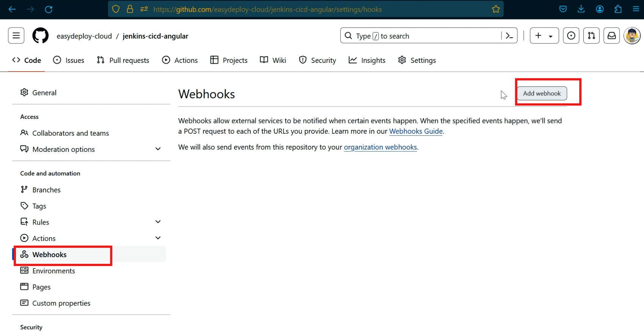Open the user avatar menu
This screenshot has width=644, height=331.
point(632,36)
